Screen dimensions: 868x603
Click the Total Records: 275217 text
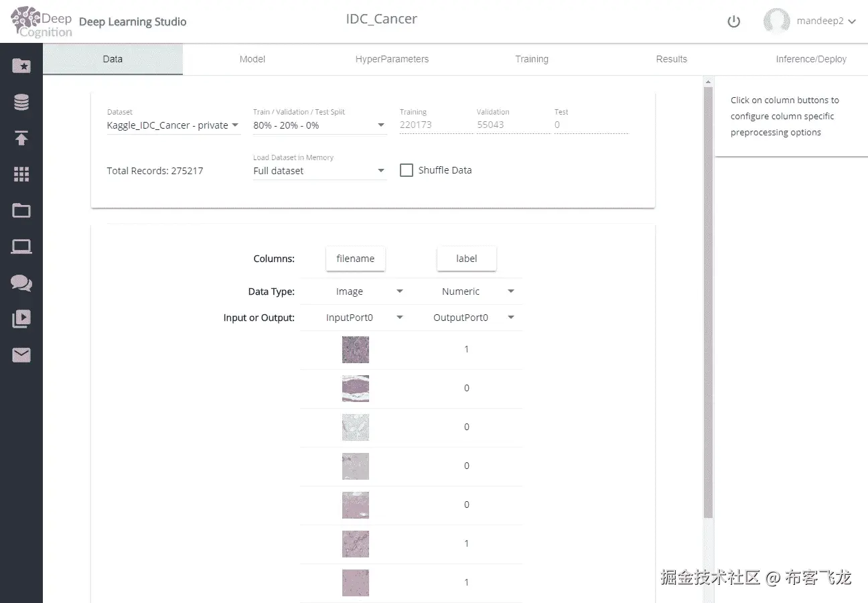click(x=155, y=171)
